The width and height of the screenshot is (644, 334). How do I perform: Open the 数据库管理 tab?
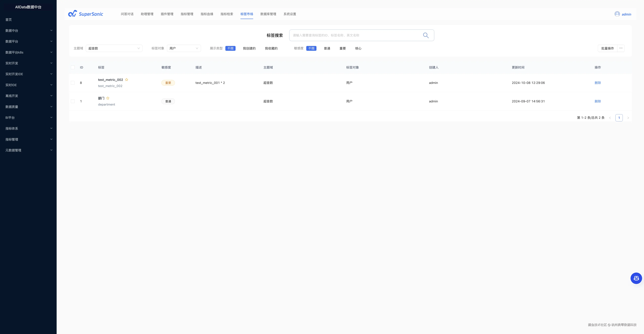[x=268, y=14]
